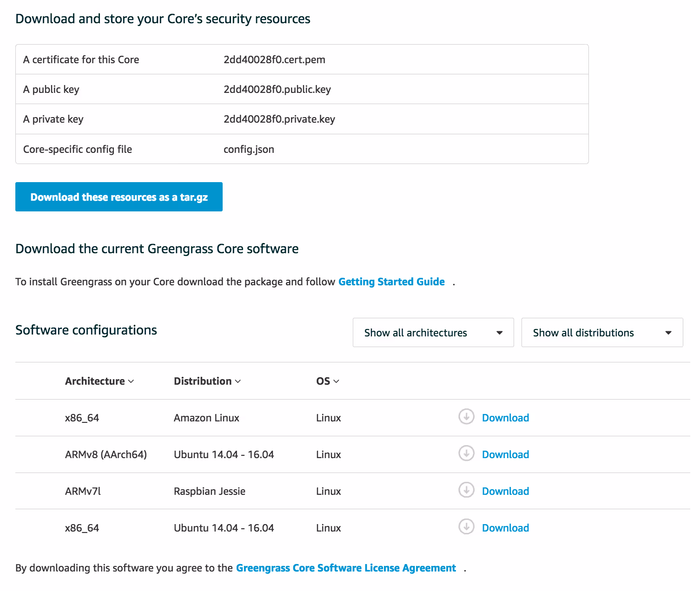Screen dimensions: 700x591
Task: Click Download link for ARMv7l Raspbian Jessie
Action: click(505, 491)
